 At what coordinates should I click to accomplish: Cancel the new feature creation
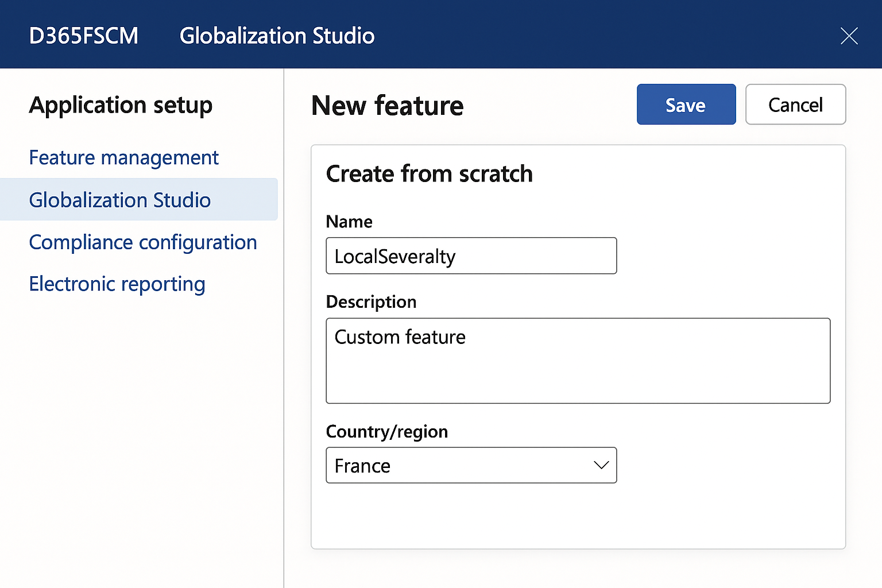coord(795,105)
